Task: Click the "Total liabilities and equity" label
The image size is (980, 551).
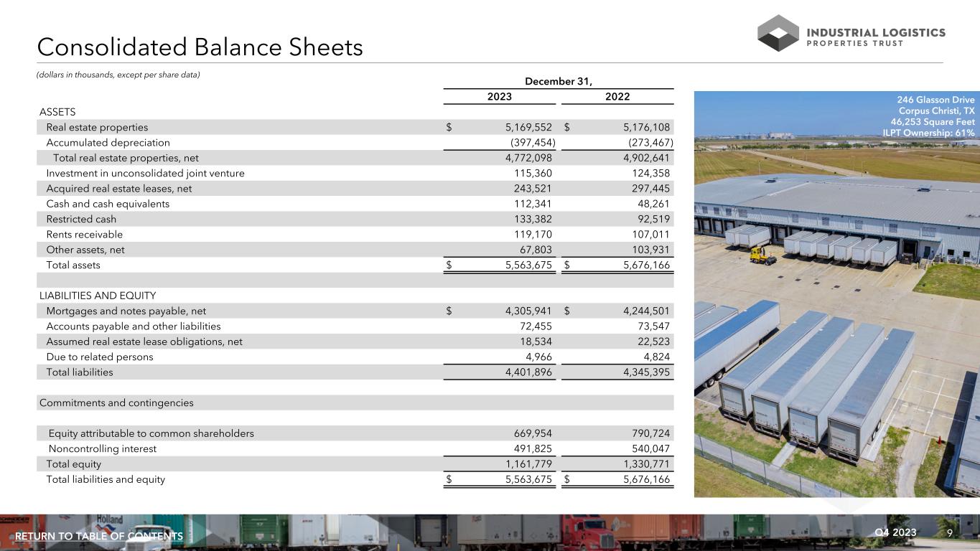Action: [x=106, y=479]
